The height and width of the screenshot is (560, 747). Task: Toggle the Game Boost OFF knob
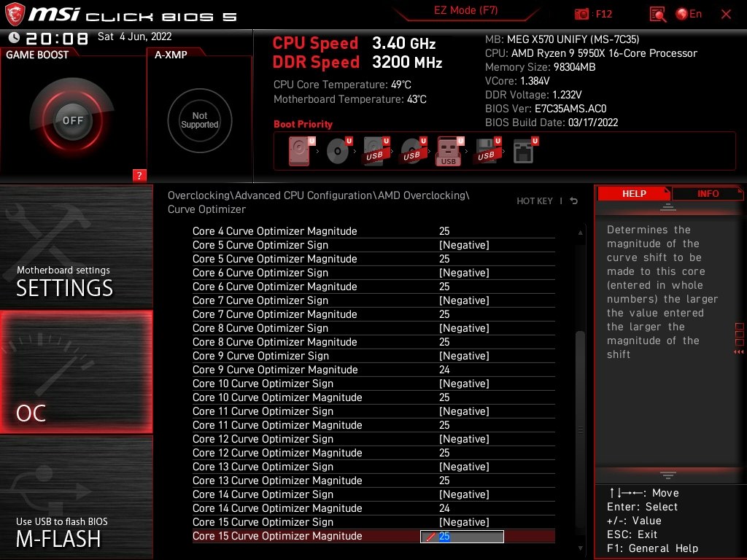[72, 120]
